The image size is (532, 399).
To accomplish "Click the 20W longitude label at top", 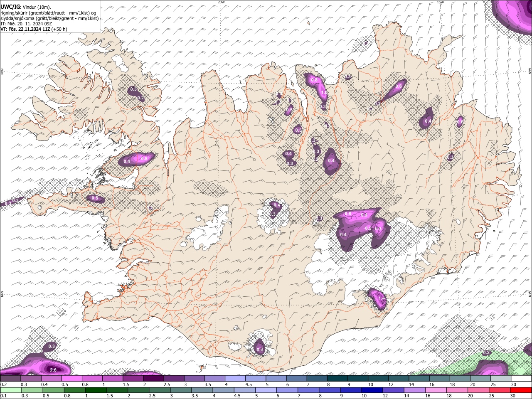I will (x=222, y=2).
